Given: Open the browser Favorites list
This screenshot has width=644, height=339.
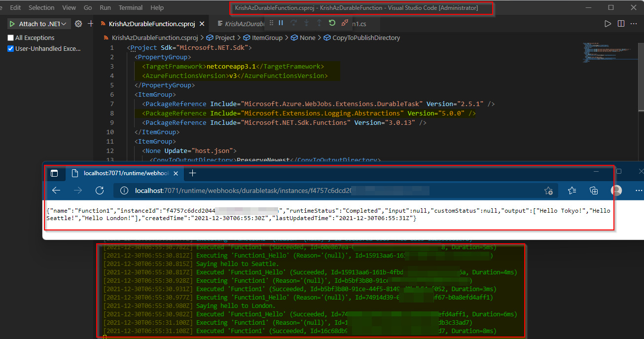Looking at the screenshot, I should click(572, 190).
